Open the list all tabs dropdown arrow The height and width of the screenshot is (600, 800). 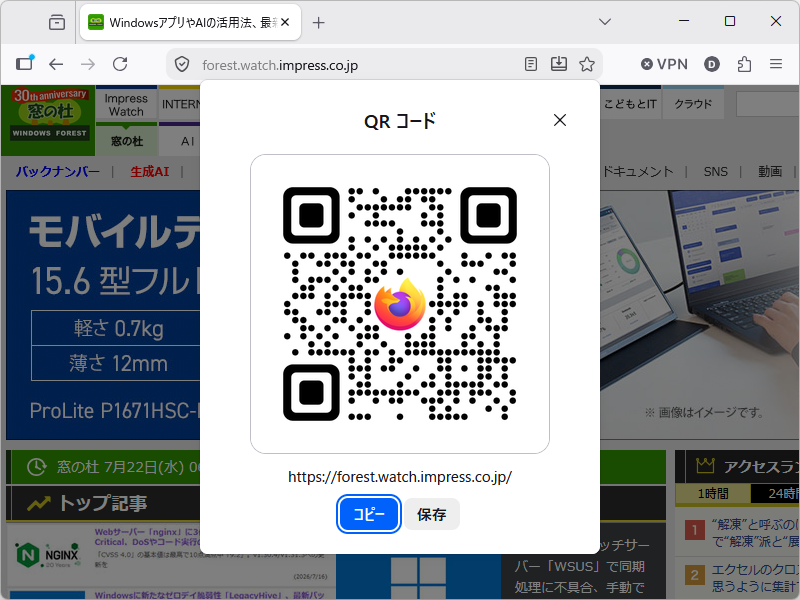(605, 21)
